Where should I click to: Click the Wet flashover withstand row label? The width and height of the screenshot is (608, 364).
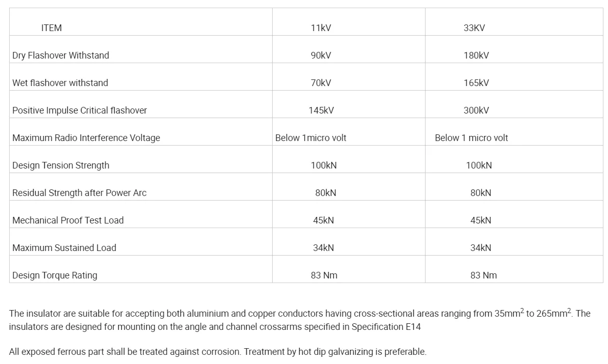coord(60,83)
